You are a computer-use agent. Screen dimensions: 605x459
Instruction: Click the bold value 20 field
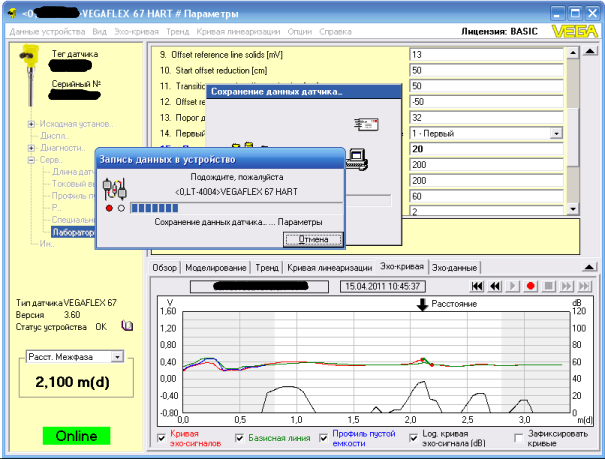[x=486, y=149]
